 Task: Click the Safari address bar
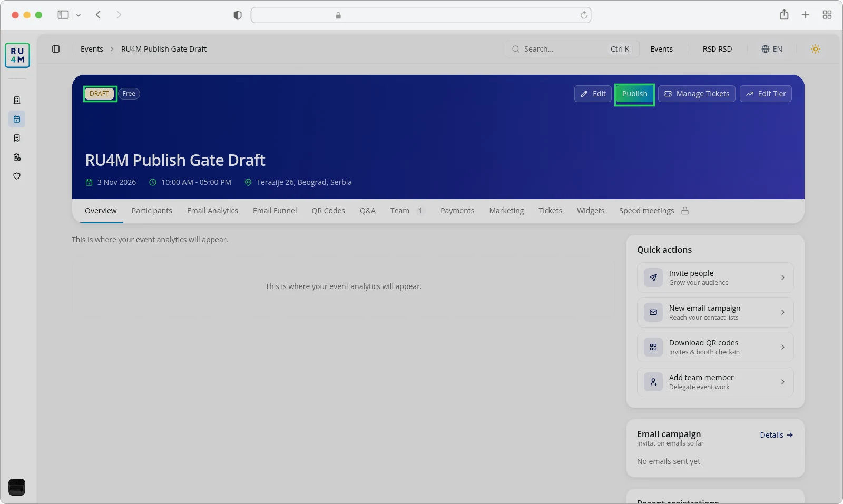coord(421,15)
